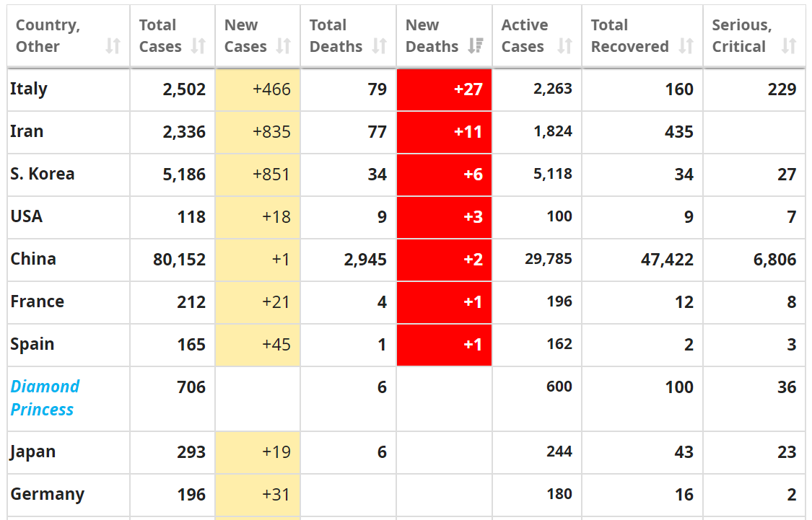The width and height of the screenshot is (812, 520).
Task: Click S. Korea's total cases 5,186
Action: (184, 175)
